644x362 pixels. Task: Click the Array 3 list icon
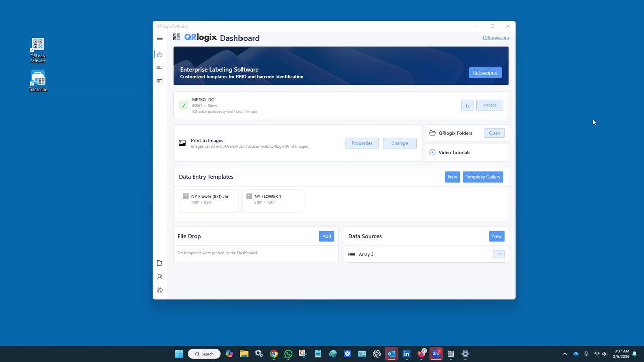coord(352,254)
